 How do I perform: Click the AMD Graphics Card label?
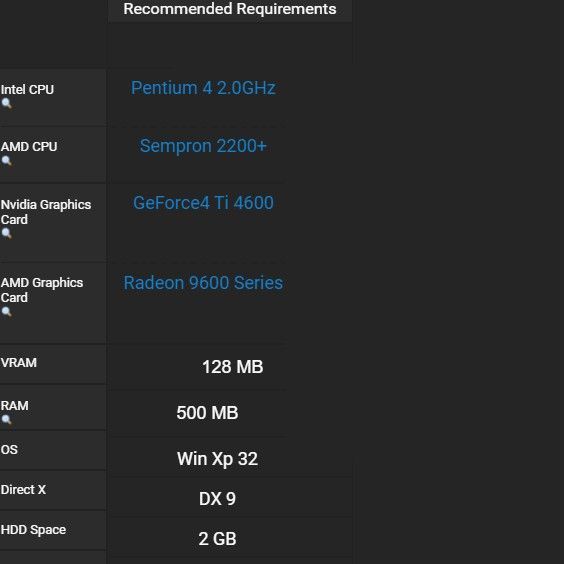tap(42, 290)
